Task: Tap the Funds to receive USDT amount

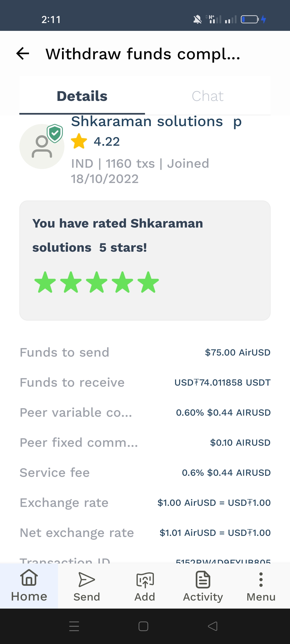Action: pyautogui.click(x=222, y=382)
